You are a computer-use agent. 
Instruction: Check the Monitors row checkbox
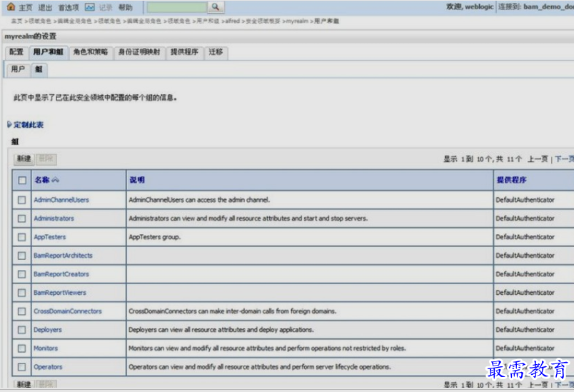pyautogui.click(x=22, y=348)
